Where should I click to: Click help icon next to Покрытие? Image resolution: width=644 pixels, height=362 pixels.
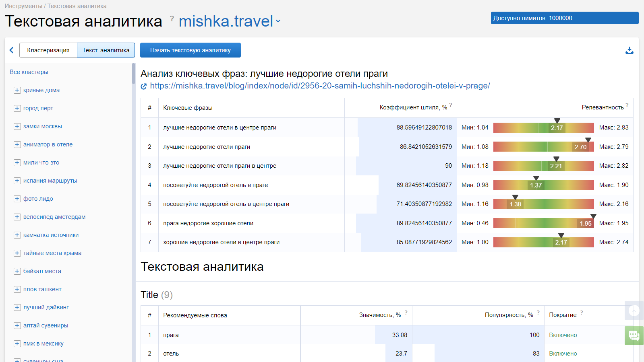click(582, 313)
